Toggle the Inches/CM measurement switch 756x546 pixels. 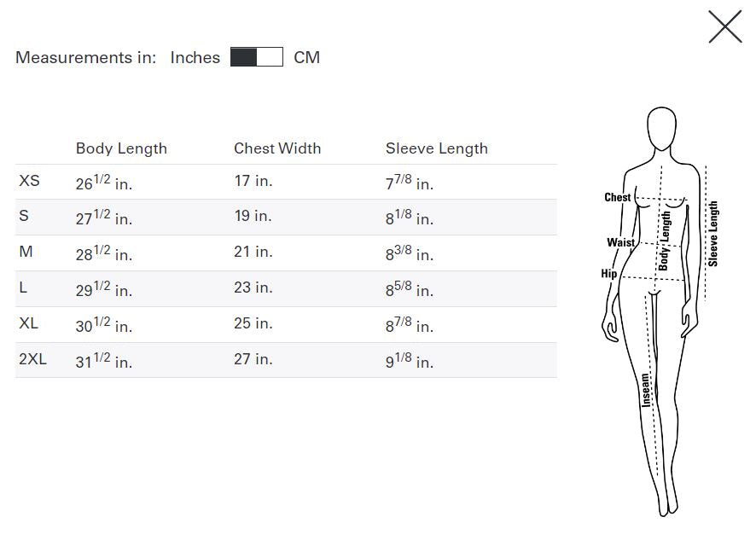tap(257, 57)
